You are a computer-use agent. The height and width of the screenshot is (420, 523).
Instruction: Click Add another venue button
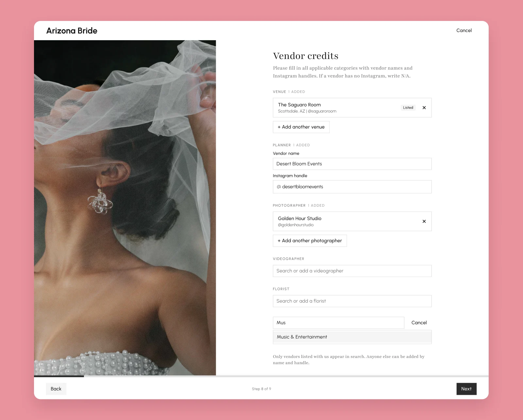pyautogui.click(x=301, y=127)
